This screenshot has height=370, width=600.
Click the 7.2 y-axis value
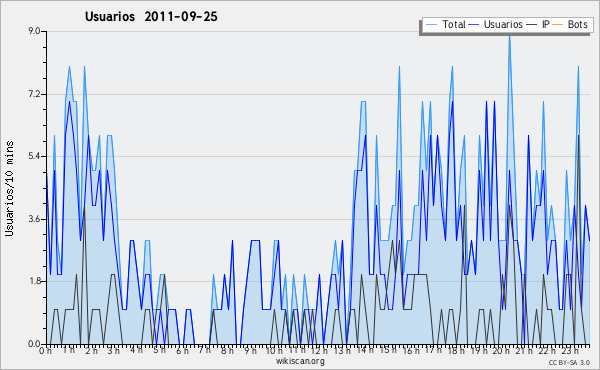[34, 94]
